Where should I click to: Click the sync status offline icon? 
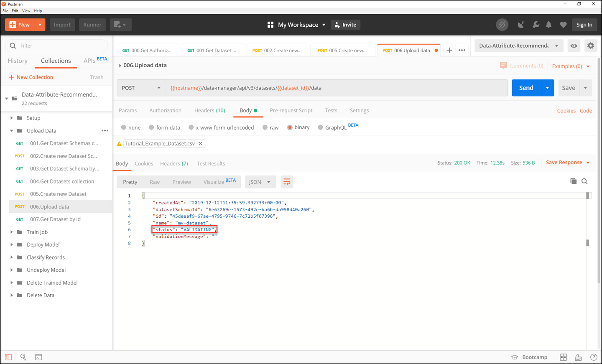click(x=502, y=25)
